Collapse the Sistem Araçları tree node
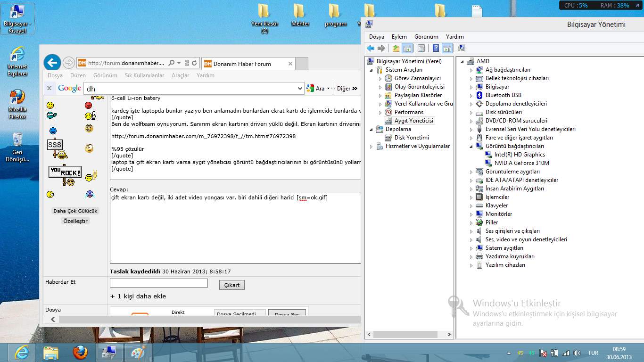The width and height of the screenshot is (644, 362). (x=372, y=70)
